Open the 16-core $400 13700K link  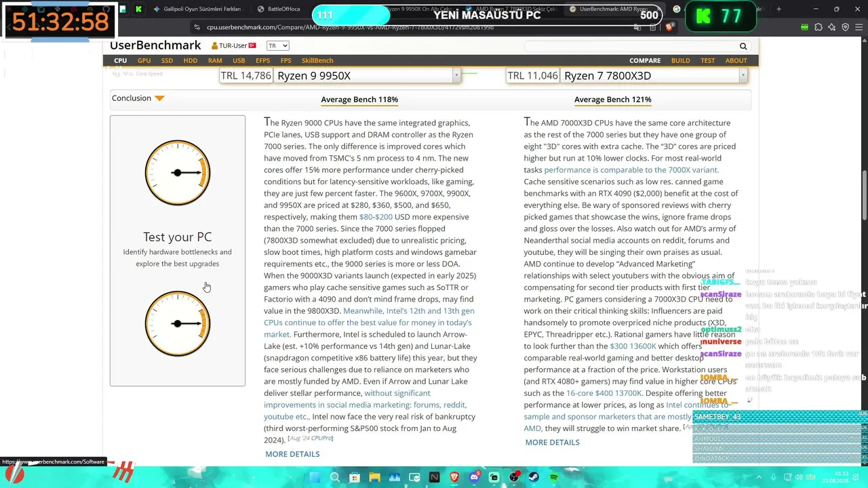click(x=604, y=393)
